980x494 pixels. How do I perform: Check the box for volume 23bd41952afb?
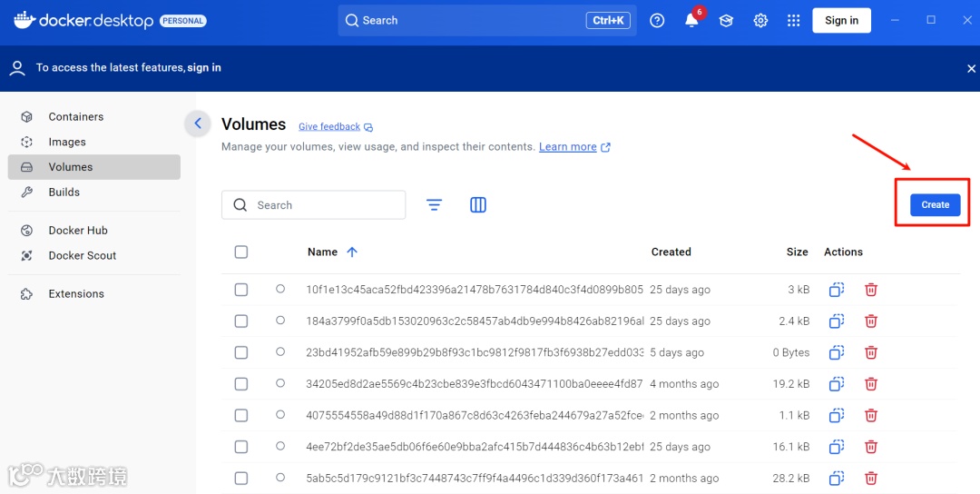click(241, 352)
